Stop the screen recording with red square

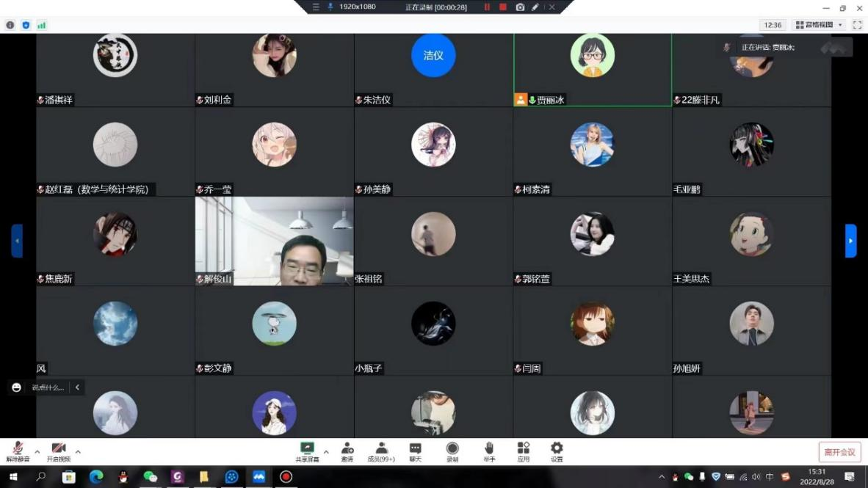pos(503,7)
